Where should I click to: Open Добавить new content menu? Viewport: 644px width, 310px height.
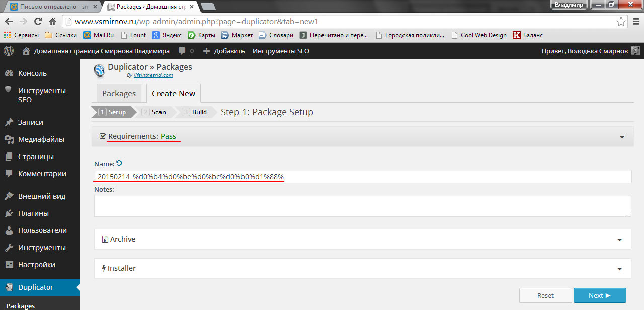click(224, 51)
